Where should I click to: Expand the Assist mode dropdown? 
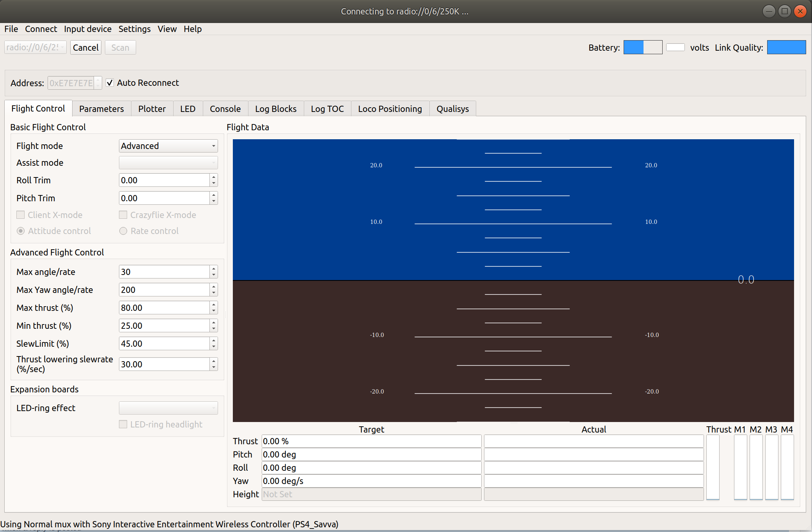[168, 163]
